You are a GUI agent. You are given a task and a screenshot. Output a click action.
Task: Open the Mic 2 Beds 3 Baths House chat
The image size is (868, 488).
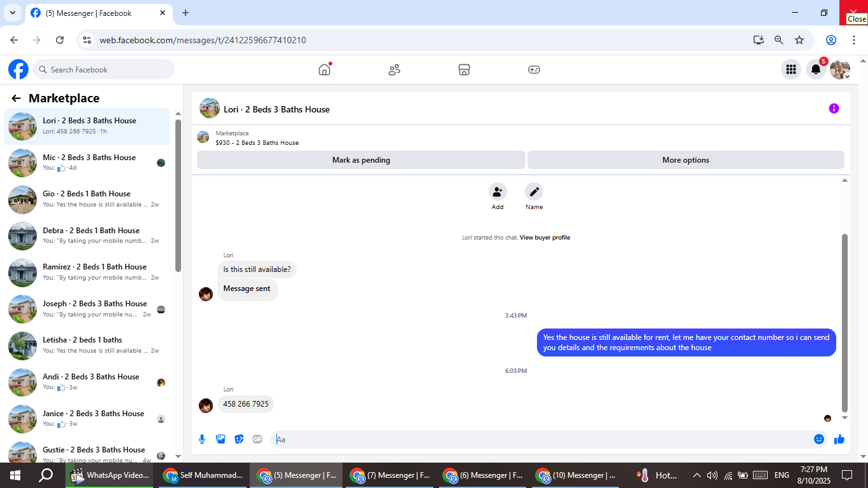[87, 163]
